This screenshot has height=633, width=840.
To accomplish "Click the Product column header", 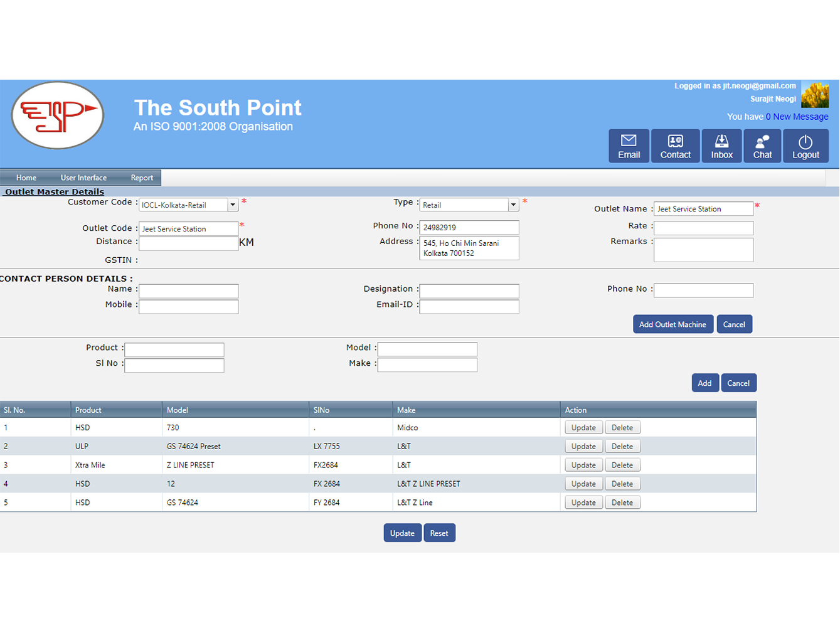I will [116, 410].
